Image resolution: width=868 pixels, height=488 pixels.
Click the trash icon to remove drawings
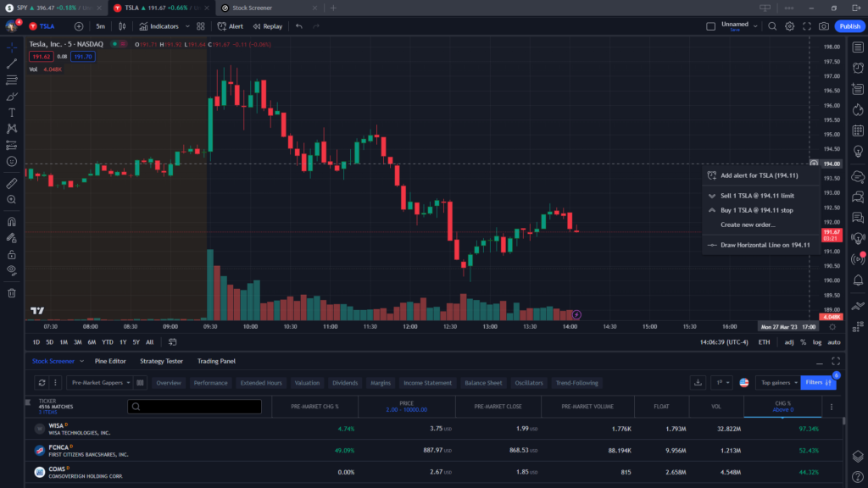point(12,293)
